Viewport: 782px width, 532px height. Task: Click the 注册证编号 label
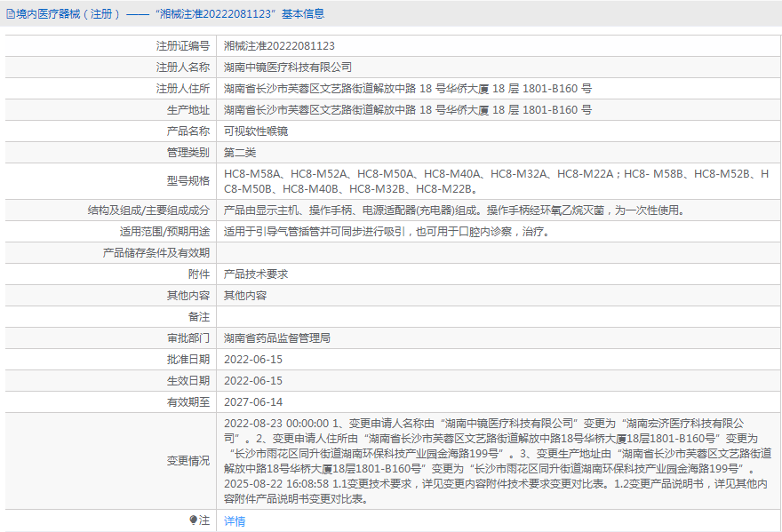pos(182,46)
